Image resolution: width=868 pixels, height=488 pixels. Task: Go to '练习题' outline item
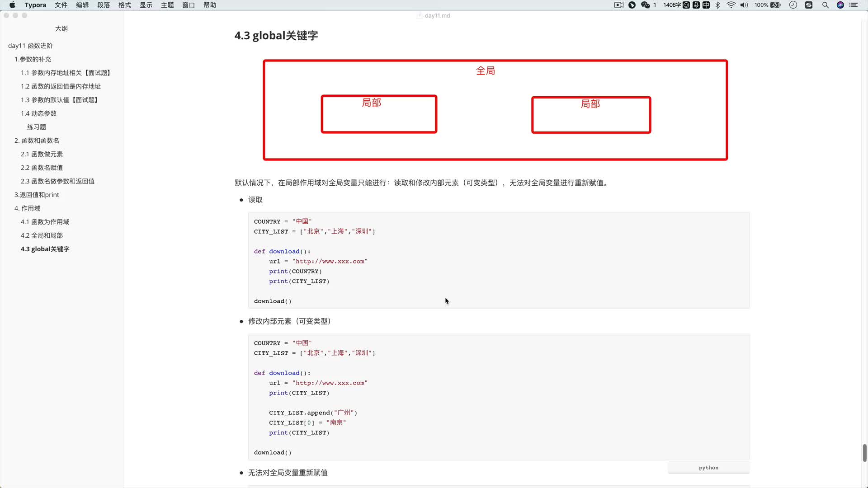coord(37,127)
